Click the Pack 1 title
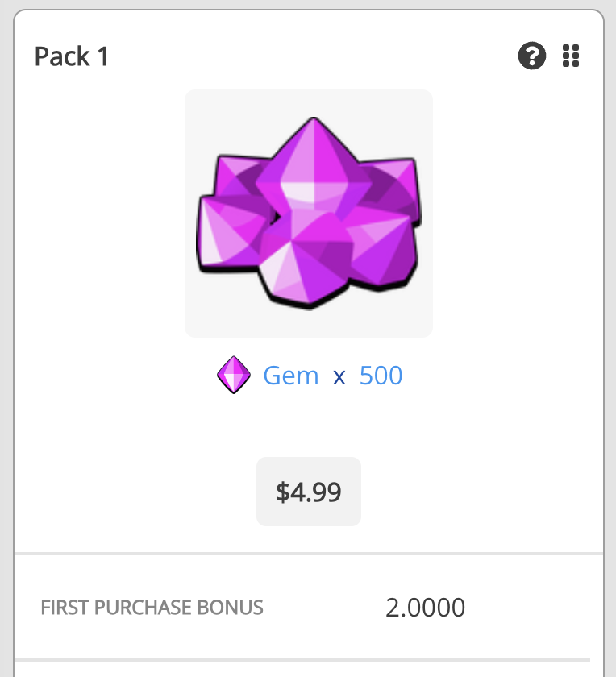This screenshot has height=677, width=616. tap(71, 57)
